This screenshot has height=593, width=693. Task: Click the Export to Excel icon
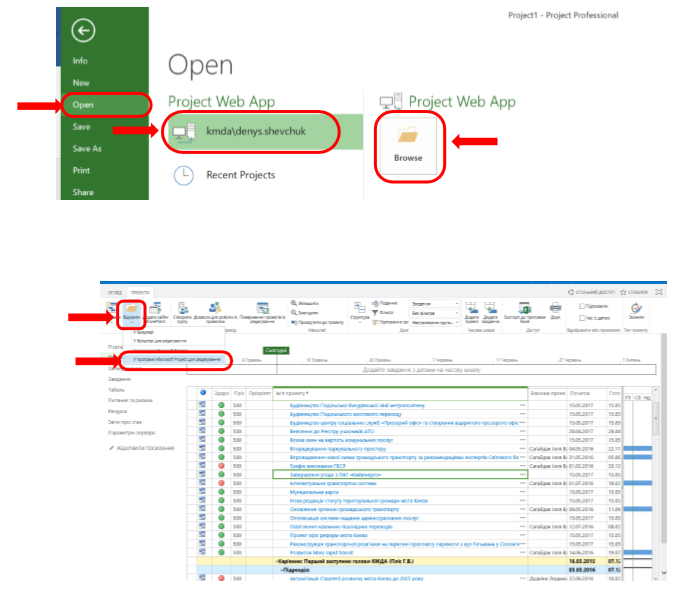[x=527, y=310]
